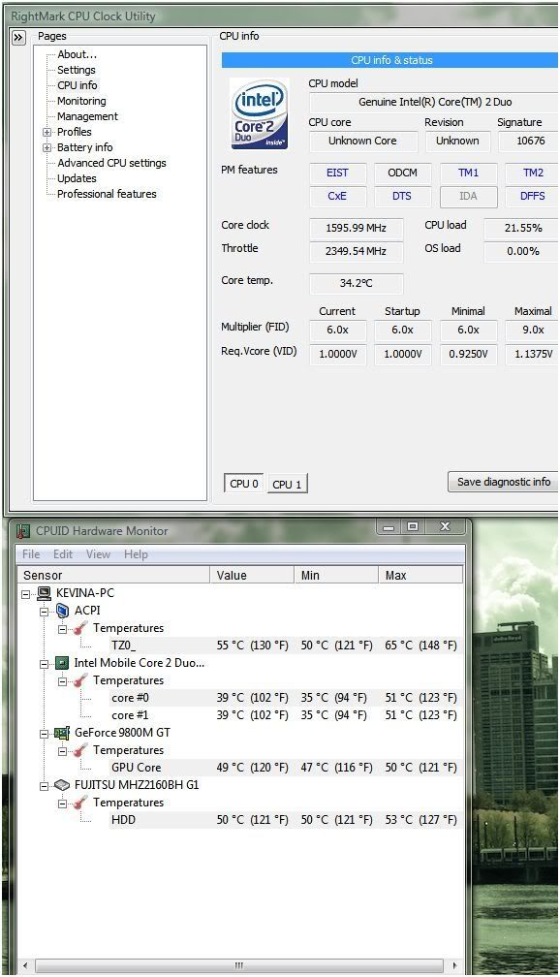Click Save diagnostic info button
The image size is (560, 977).
(x=503, y=482)
